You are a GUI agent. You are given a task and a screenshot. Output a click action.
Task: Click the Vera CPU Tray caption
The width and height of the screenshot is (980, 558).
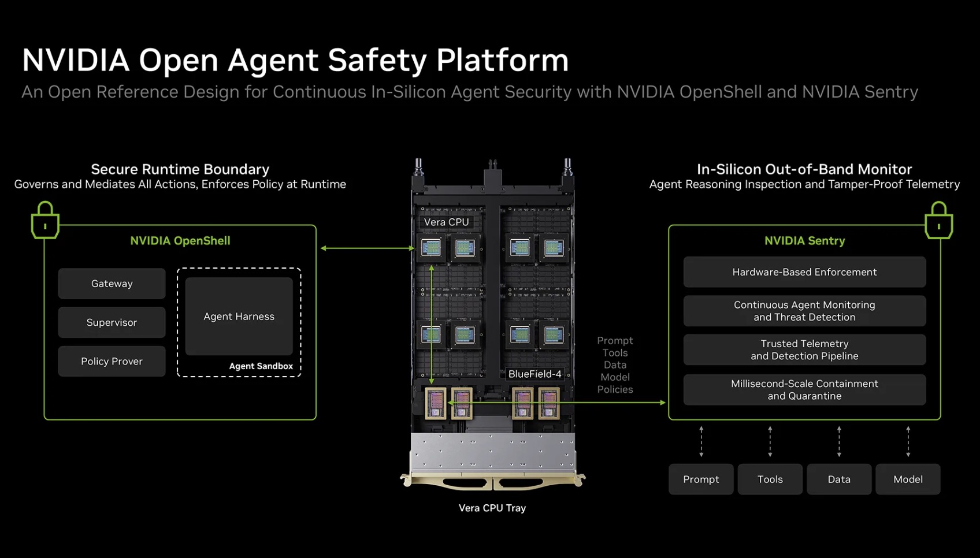click(x=492, y=508)
